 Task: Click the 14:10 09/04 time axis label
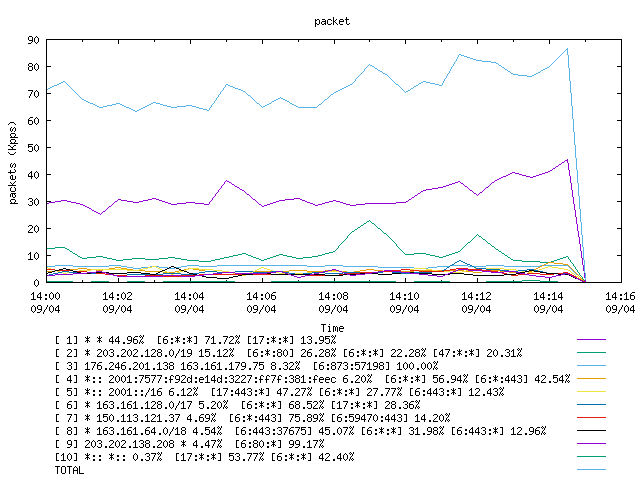click(x=404, y=302)
